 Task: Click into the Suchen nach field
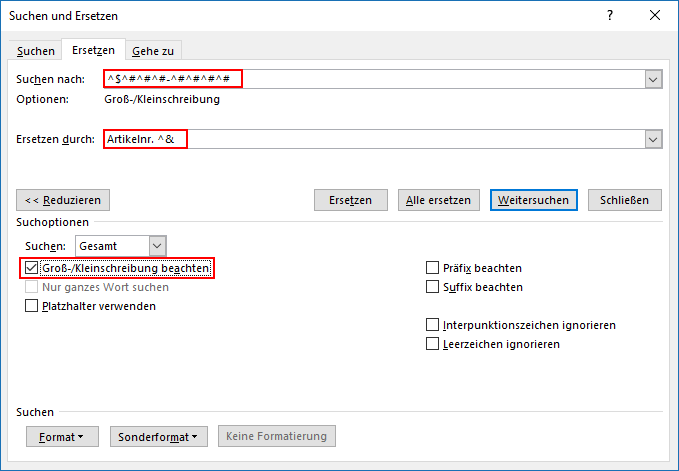tap(374, 79)
